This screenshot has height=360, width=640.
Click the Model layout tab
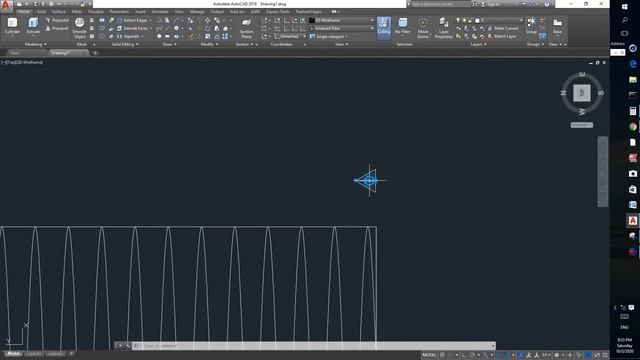[x=13, y=353]
